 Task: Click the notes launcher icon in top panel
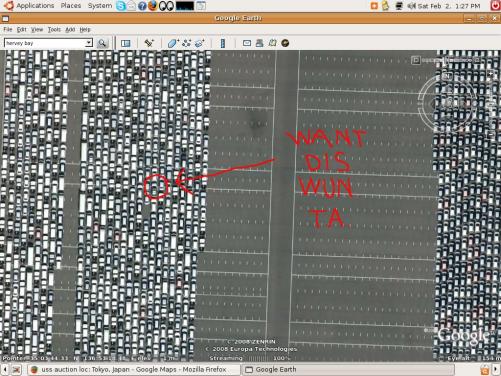pos(201,6)
